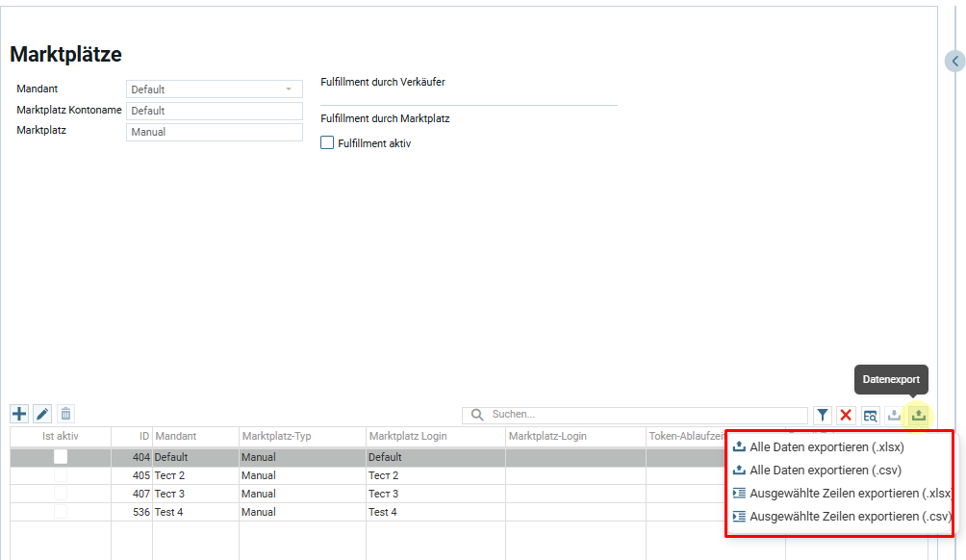Choose Alle Daten exportieren (.xlsx)
The image size is (966, 560).
[x=826, y=446]
